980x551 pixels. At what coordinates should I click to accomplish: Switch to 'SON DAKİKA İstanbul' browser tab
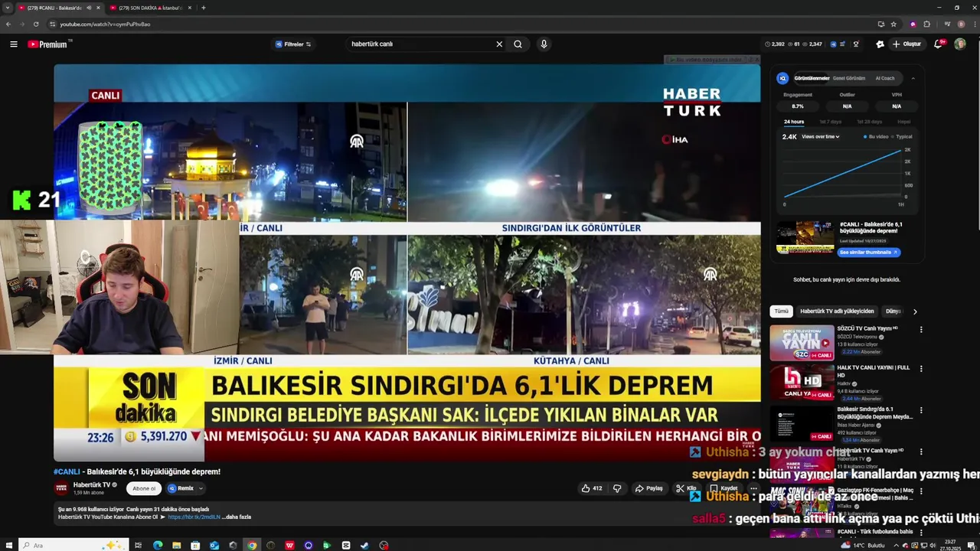[x=150, y=8]
